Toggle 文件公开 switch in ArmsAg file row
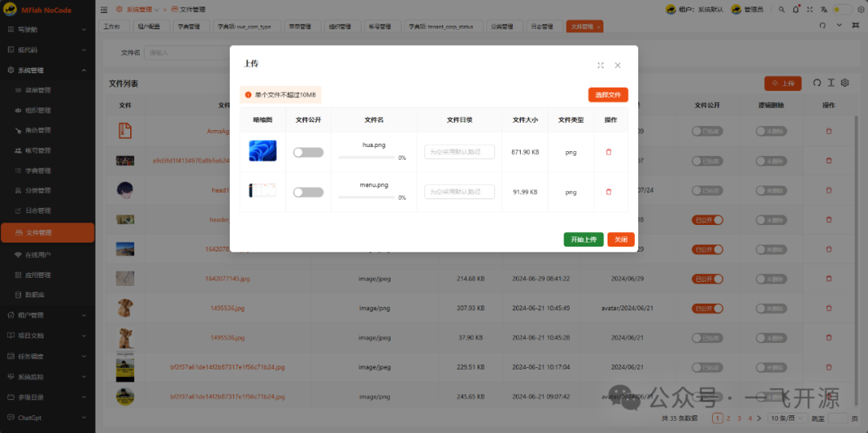This screenshot has height=433, width=868. (x=707, y=131)
